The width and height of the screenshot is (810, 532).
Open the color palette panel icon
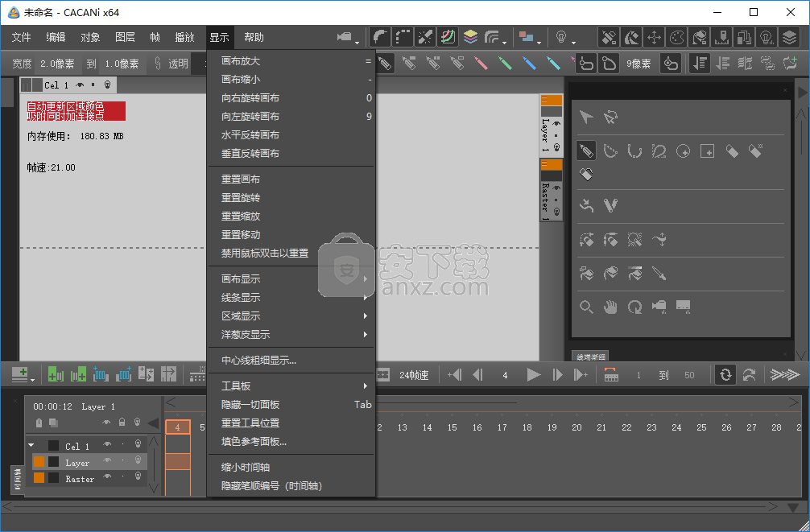pyautogui.click(x=676, y=37)
